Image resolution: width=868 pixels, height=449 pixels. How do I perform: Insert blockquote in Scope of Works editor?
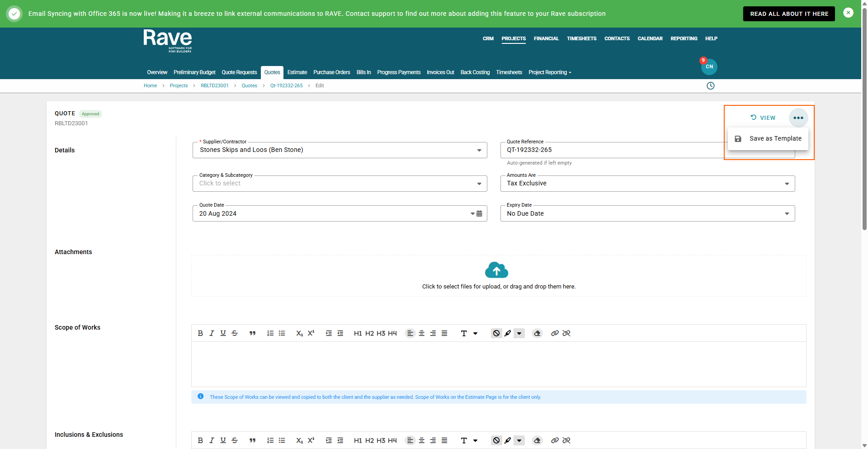252,333
